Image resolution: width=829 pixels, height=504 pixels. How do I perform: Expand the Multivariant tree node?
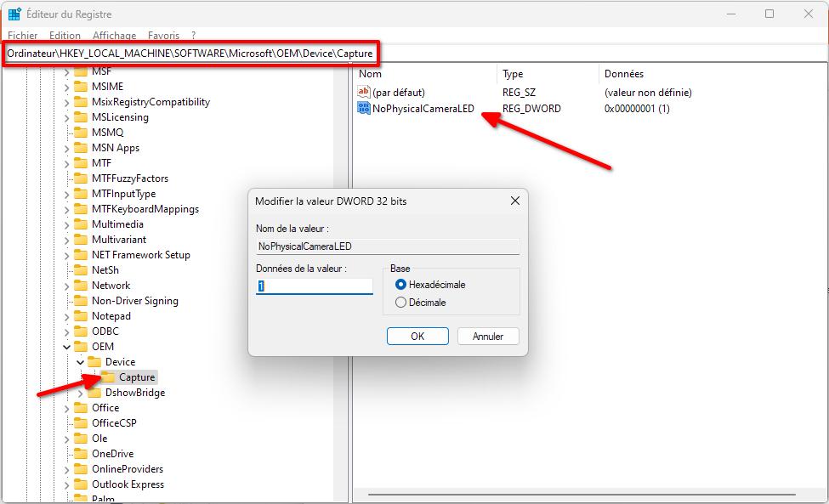click(66, 240)
